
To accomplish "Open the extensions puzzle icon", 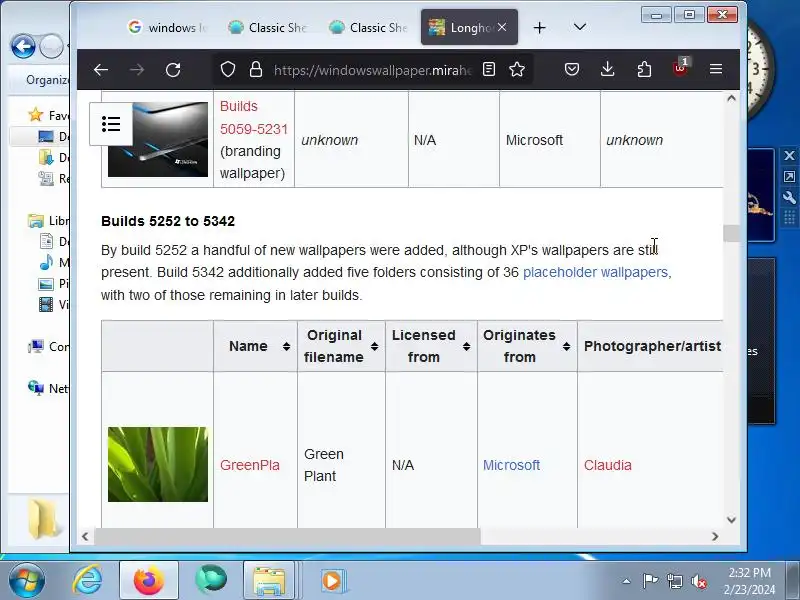I will pyautogui.click(x=644, y=69).
